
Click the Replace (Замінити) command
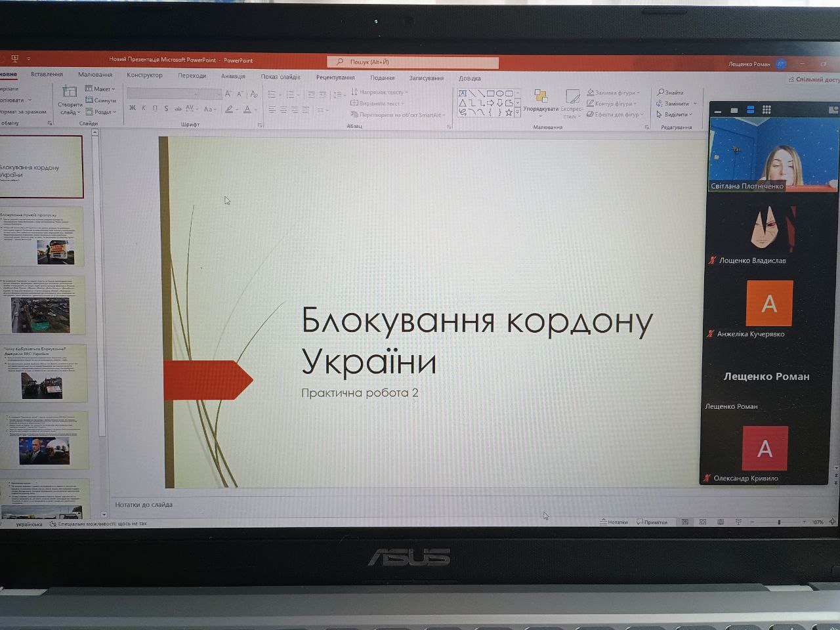(x=676, y=104)
